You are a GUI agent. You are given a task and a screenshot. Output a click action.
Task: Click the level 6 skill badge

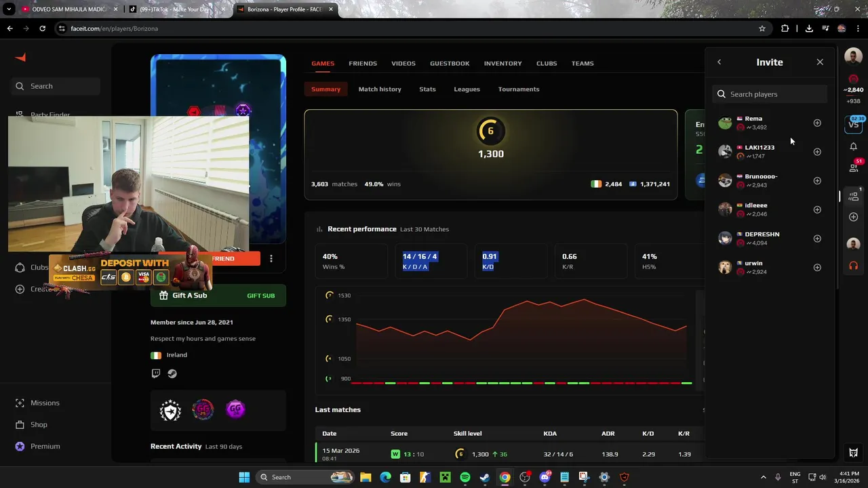coord(490,131)
